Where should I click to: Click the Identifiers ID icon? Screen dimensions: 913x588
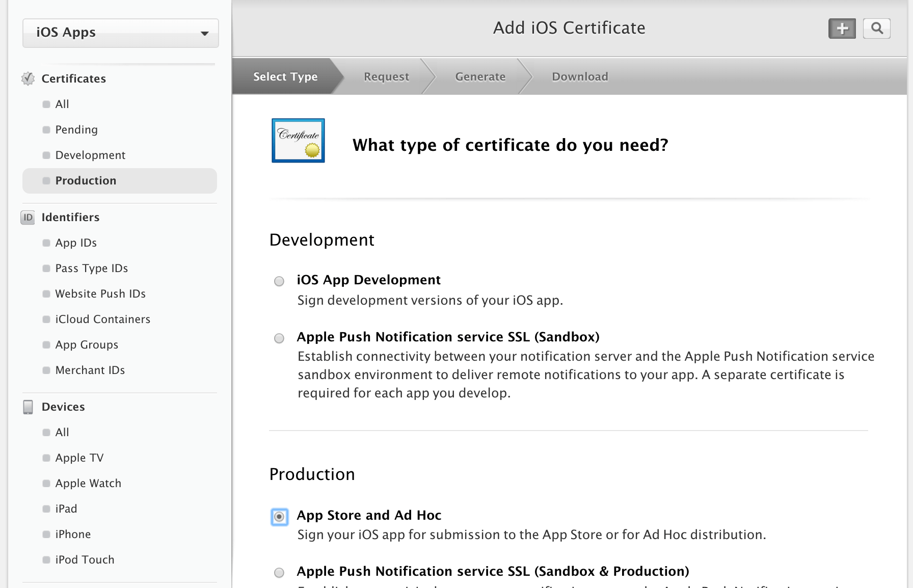click(x=28, y=218)
